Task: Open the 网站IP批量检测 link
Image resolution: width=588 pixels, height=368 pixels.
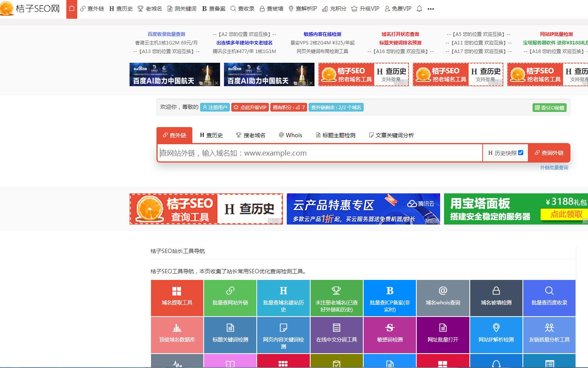Action: [556, 34]
